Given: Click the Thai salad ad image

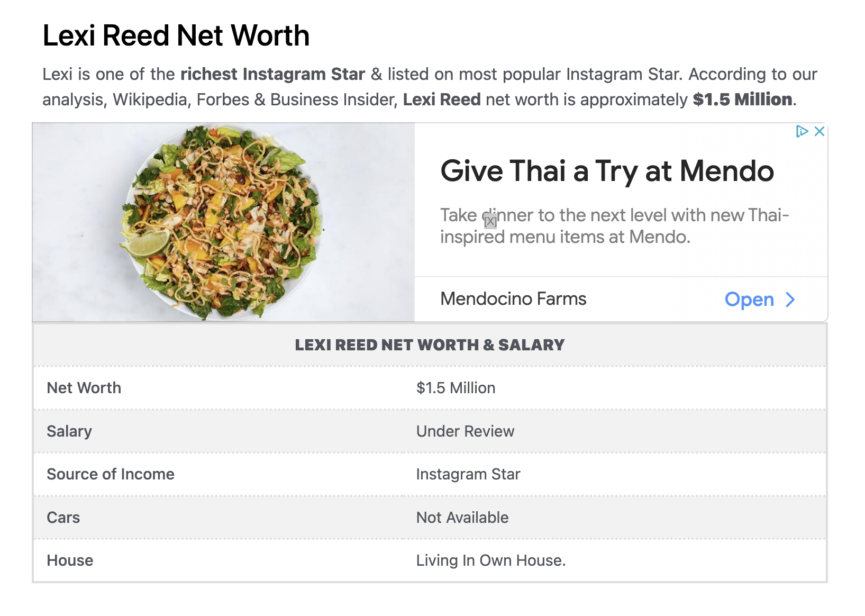Looking at the screenshot, I should (224, 222).
